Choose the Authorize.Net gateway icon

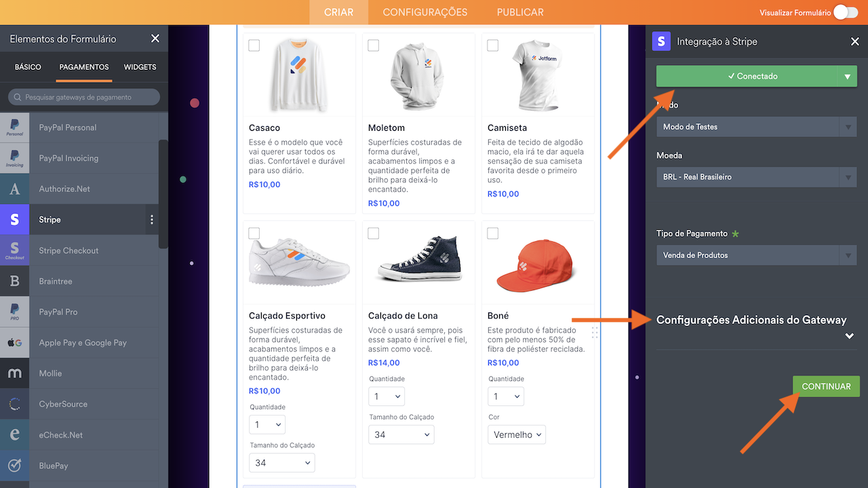14,189
